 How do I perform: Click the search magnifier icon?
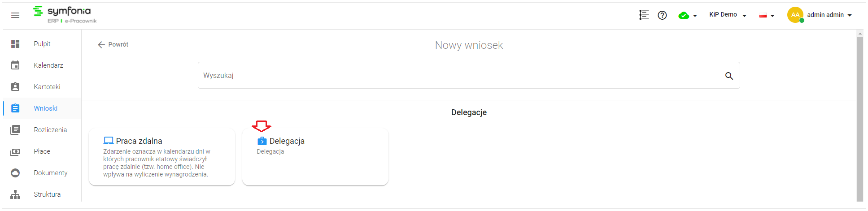[729, 76]
